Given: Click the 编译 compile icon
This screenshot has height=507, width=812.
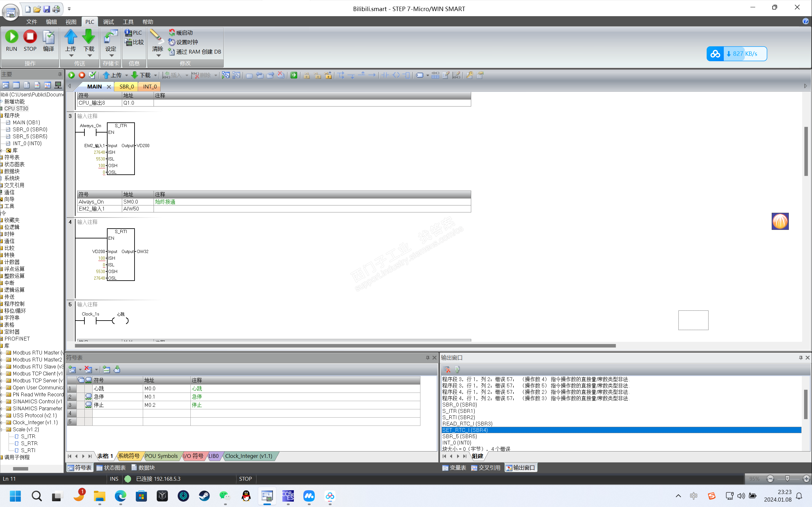Looking at the screenshot, I should click(48, 37).
